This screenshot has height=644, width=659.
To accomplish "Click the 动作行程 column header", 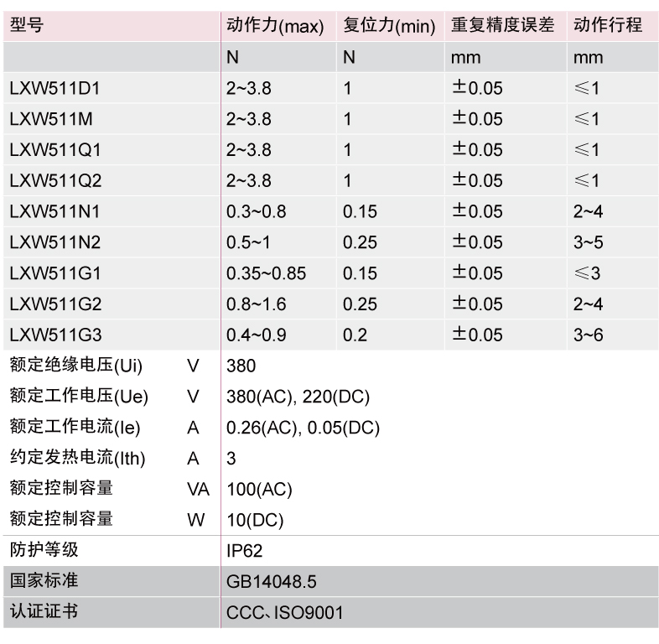I will click(x=608, y=26).
